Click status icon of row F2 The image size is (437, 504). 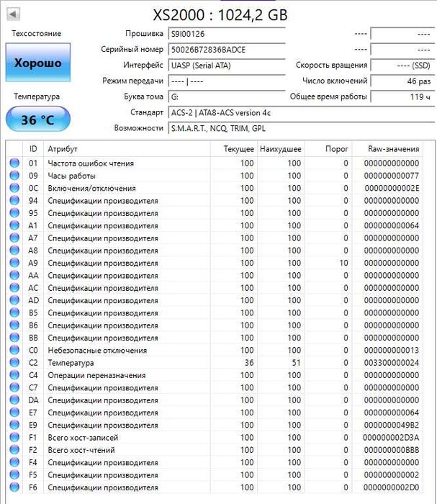click(x=14, y=450)
